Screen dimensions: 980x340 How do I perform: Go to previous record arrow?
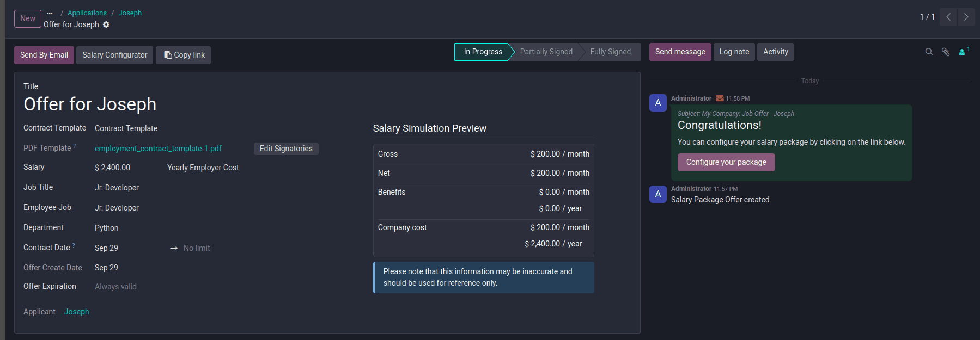click(948, 17)
